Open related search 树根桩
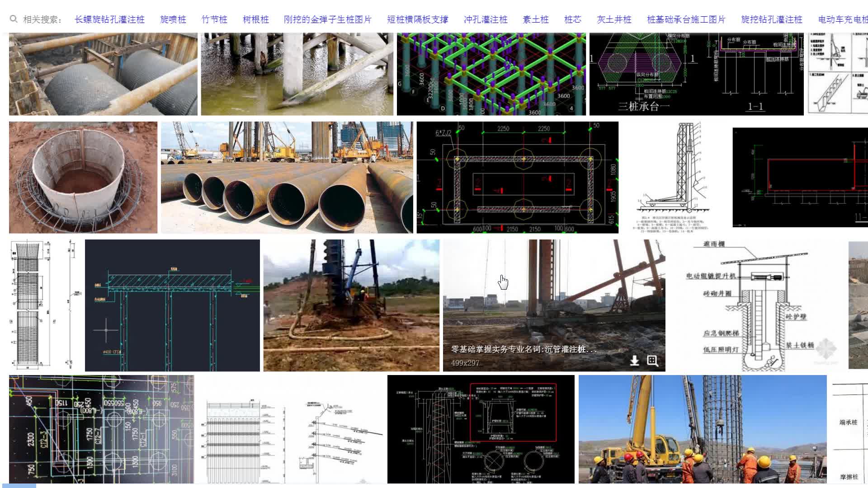Viewport: 868px width, 488px height. [x=255, y=19]
